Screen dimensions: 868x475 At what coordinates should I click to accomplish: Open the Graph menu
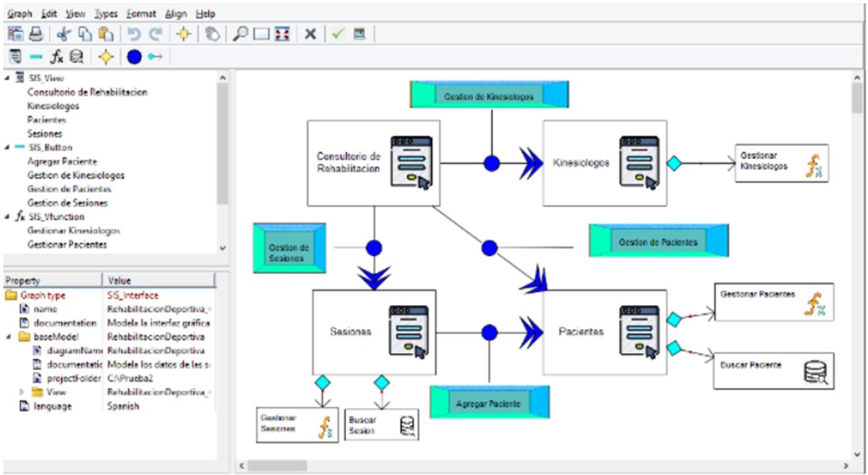coord(20,13)
